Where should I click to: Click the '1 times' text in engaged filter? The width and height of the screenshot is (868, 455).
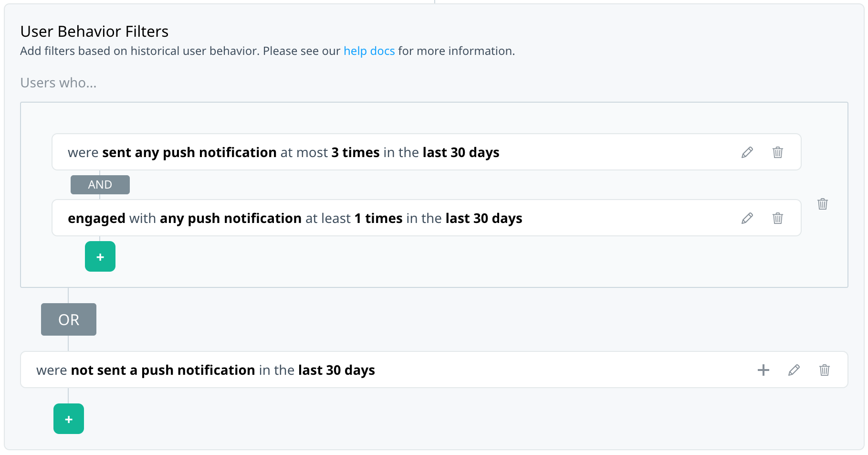[378, 218]
